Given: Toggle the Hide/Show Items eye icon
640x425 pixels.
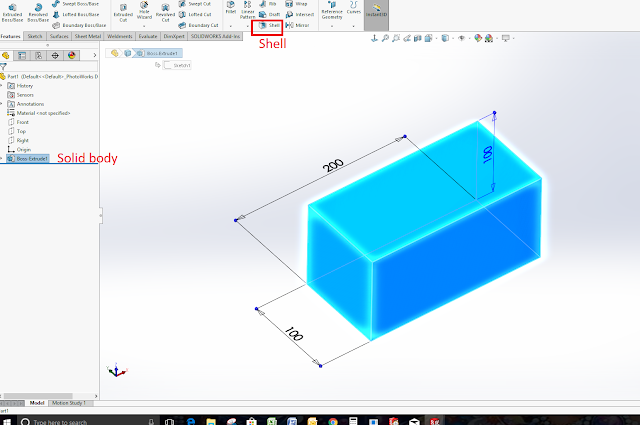Looking at the screenshot, I should coord(462,38).
